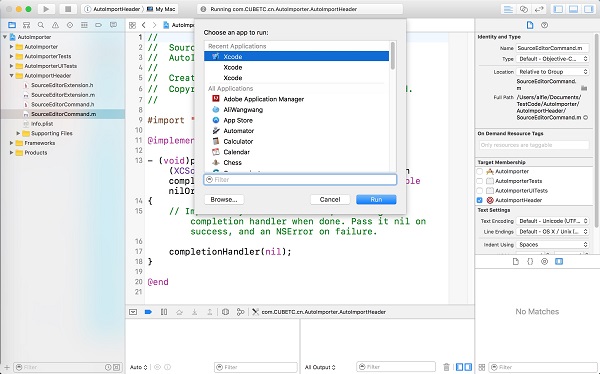The width and height of the screenshot is (600, 374).
Task: Go forward in editor history
Action: click(x=154, y=25)
